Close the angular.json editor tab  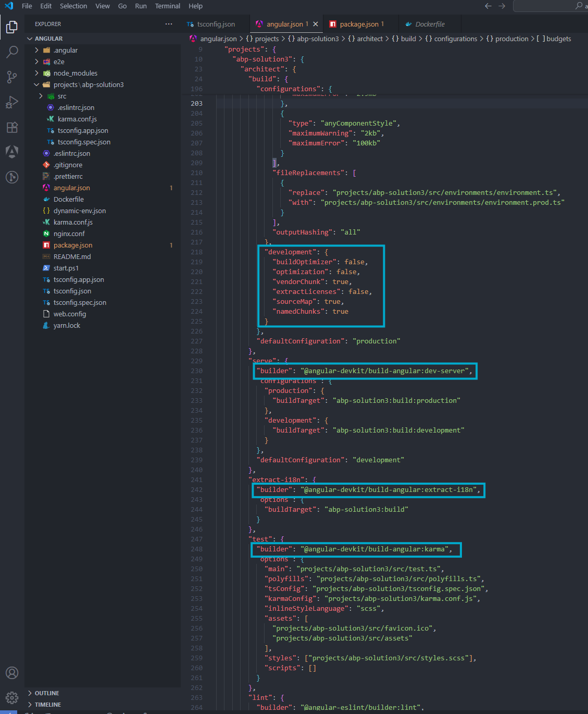(316, 24)
